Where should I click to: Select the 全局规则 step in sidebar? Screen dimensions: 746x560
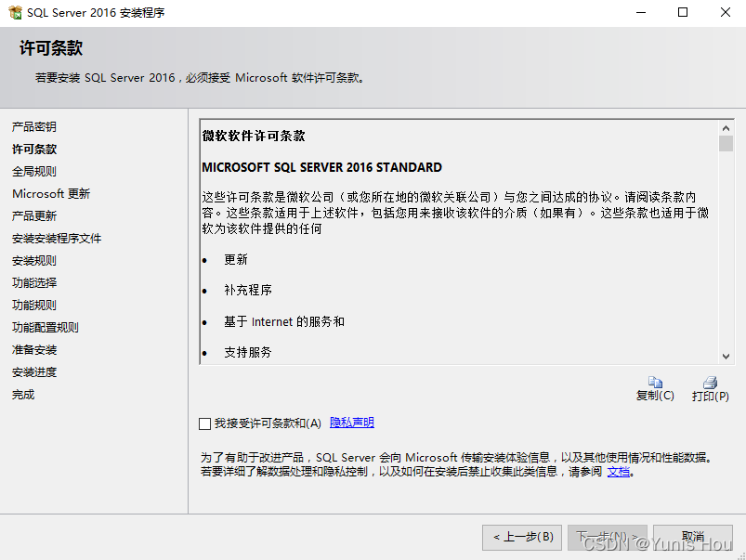[34, 171]
